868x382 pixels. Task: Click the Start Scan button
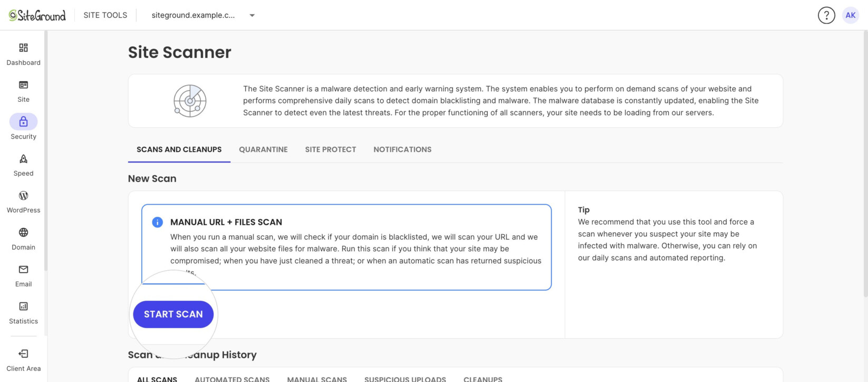[173, 314]
